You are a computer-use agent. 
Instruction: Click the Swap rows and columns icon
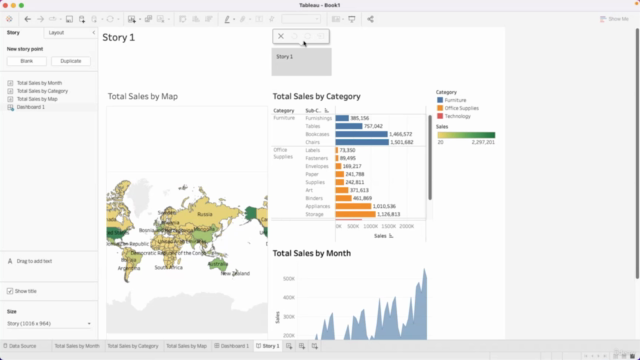pyautogui.click(x=182, y=19)
